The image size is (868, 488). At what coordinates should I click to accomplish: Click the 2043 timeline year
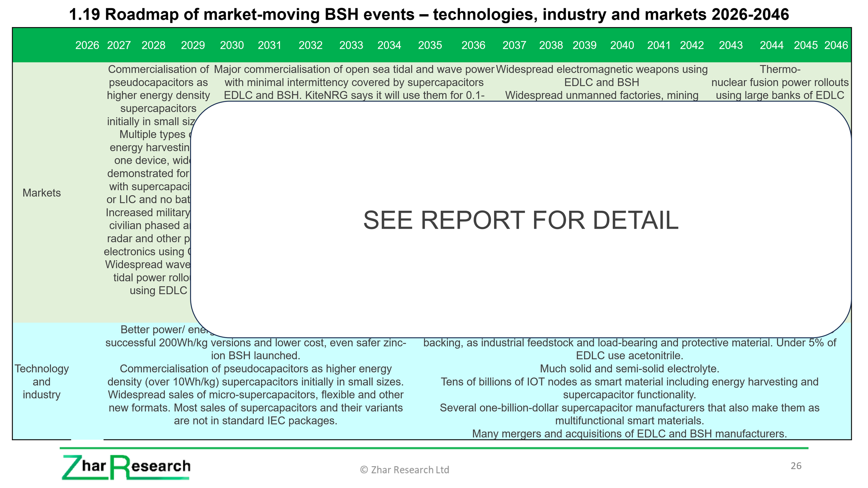[731, 45]
